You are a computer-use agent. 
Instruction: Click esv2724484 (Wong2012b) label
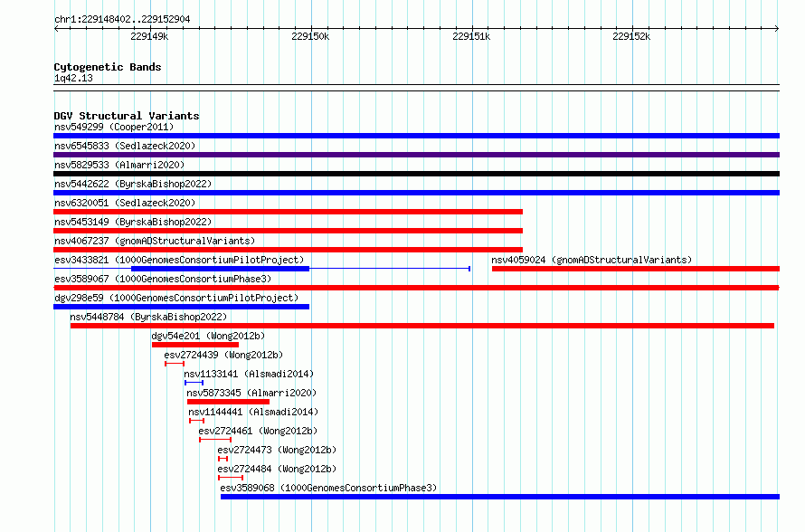[x=277, y=469]
